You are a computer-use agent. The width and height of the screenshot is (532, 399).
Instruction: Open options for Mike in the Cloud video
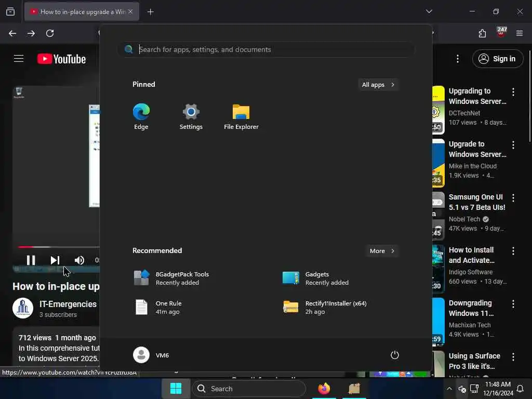click(x=513, y=145)
